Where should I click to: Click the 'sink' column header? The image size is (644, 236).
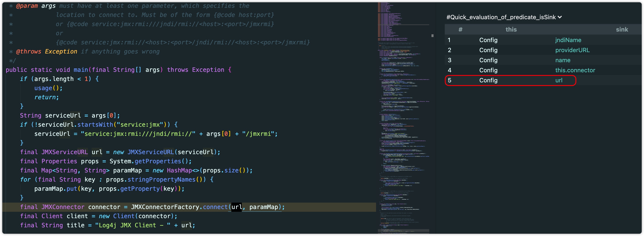(622, 29)
